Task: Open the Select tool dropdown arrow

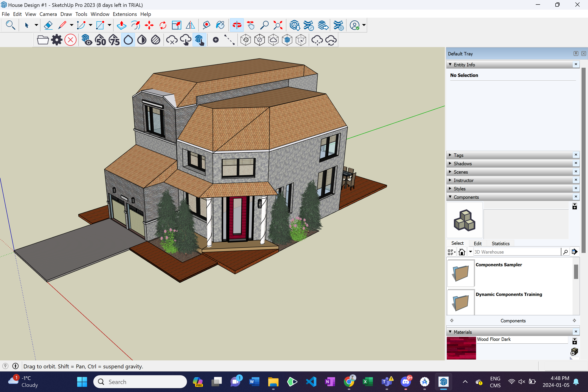Action: 36,25
